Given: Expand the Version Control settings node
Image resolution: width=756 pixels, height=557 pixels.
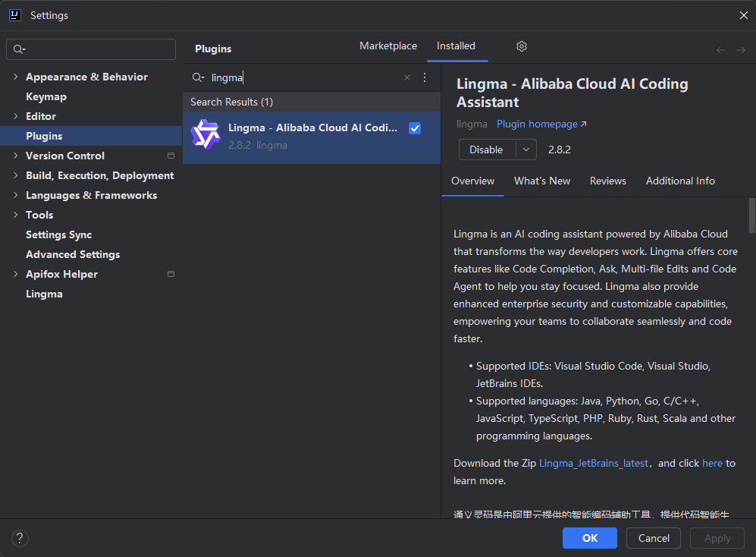Looking at the screenshot, I should pos(15,156).
